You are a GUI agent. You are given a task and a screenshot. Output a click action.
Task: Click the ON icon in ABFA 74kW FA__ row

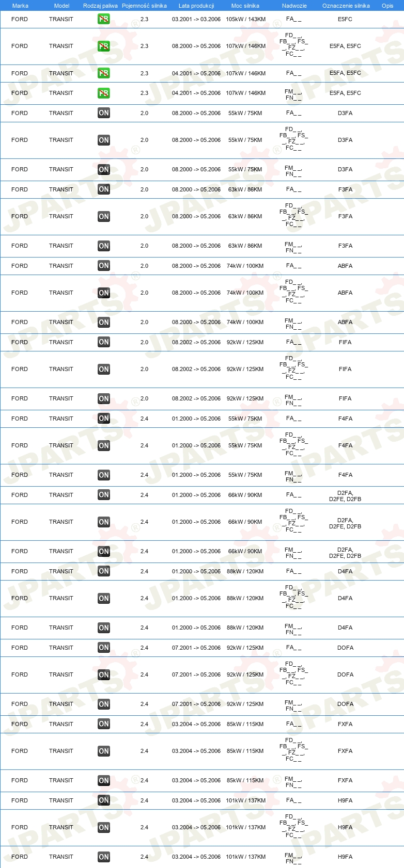tap(104, 266)
